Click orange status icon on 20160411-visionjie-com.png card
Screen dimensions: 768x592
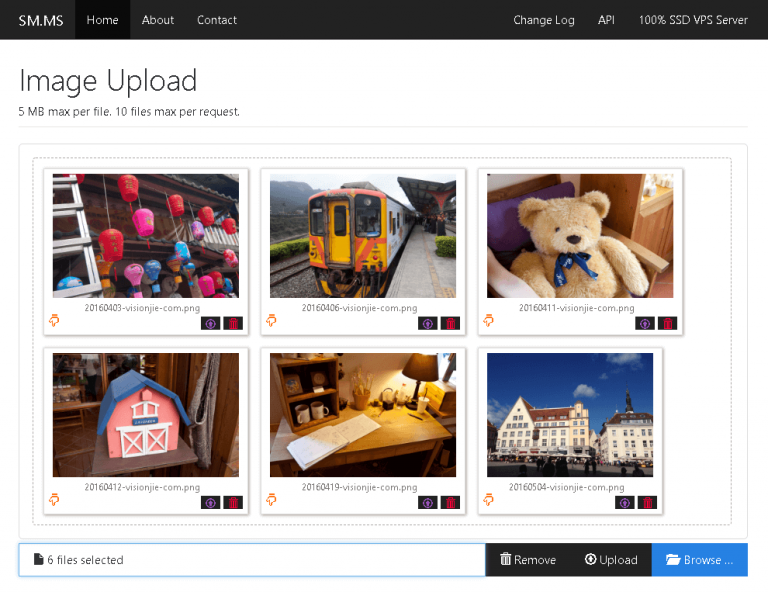coord(488,320)
